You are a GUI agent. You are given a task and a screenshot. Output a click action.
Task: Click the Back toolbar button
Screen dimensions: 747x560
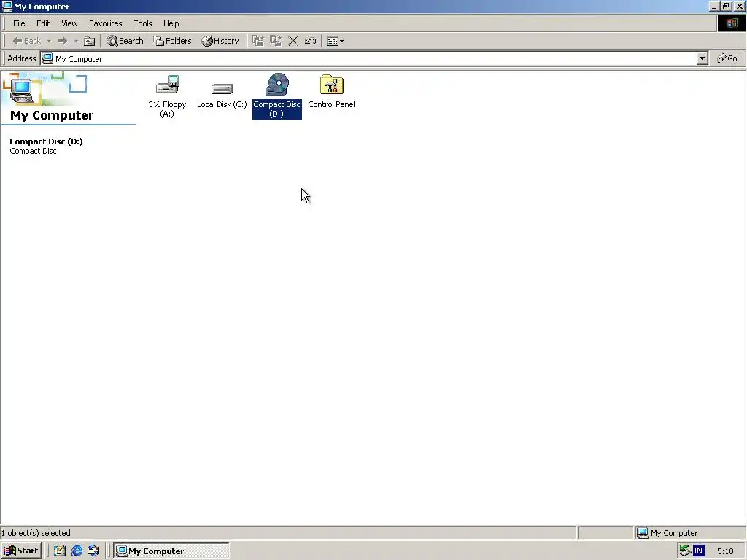[x=27, y=41]
